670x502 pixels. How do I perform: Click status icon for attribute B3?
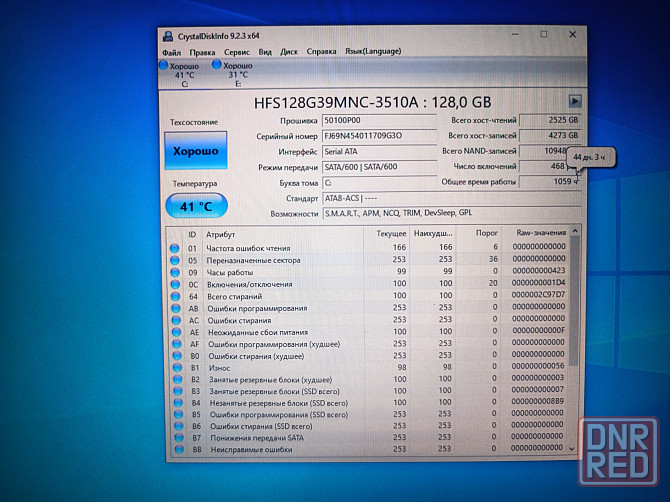(x=178, y=391)
